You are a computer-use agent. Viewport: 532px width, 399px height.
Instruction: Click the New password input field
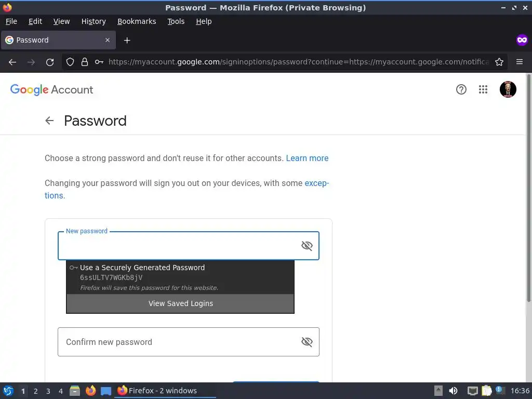[x=188, y=246]
